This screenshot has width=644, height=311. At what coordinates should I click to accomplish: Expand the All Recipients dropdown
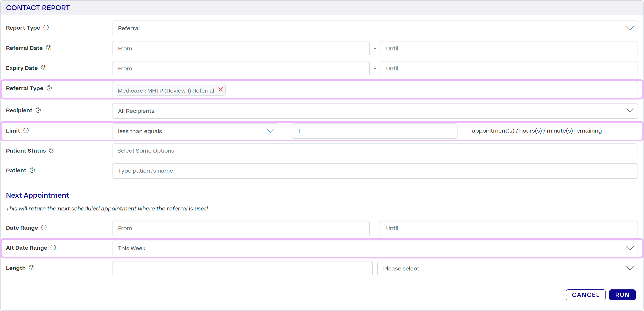[374, 111]
